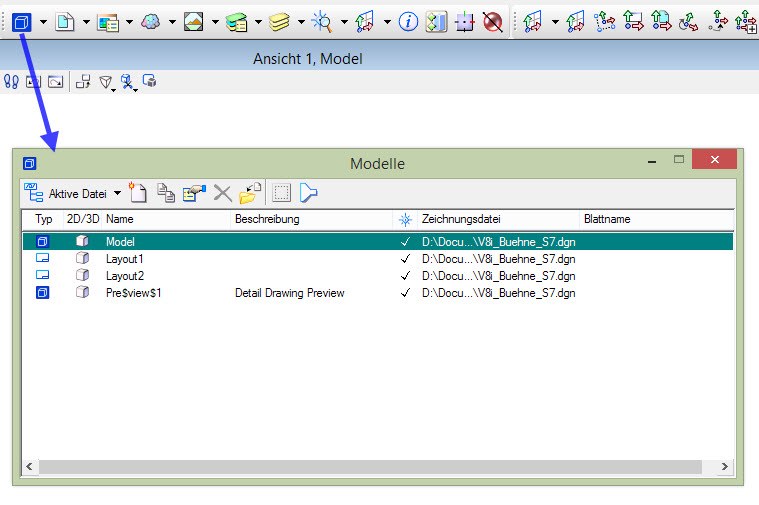Sort by the Typ column header
Image resolution: width=759 pixels, height=505 pixels.
43,219
